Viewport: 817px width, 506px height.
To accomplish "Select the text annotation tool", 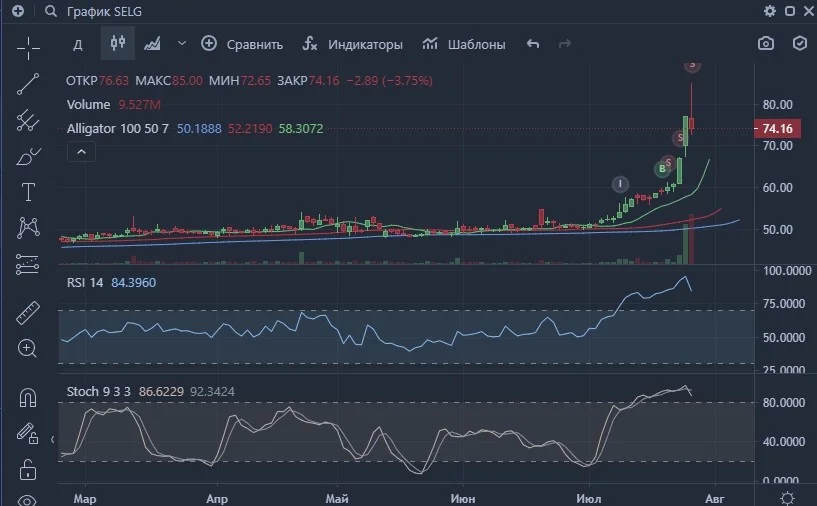I will point(28,192).
